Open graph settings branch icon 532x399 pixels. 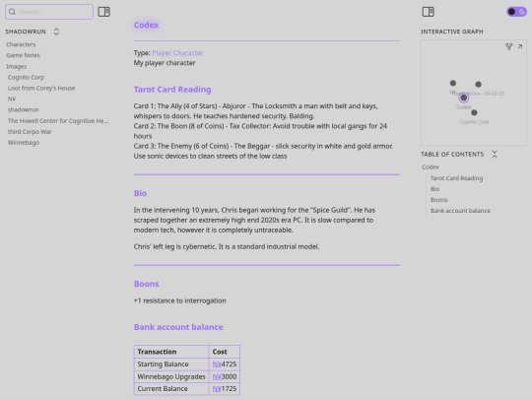(508, 46)
